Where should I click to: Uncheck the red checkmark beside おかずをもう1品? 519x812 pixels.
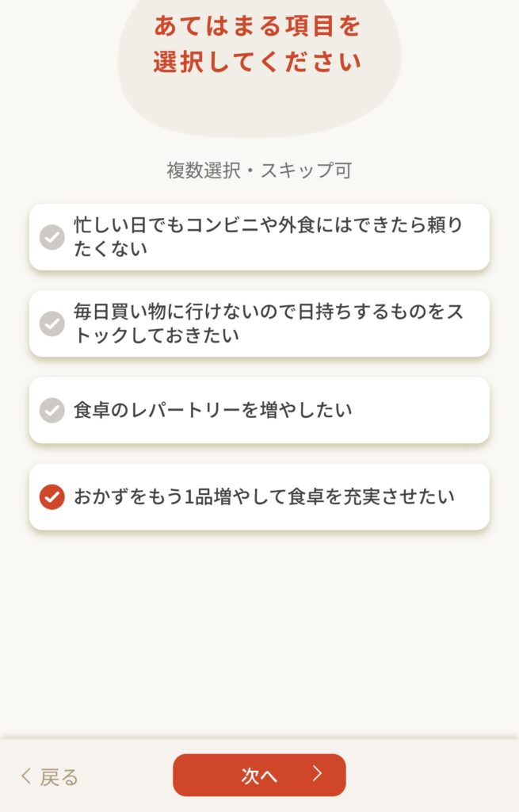52,497
